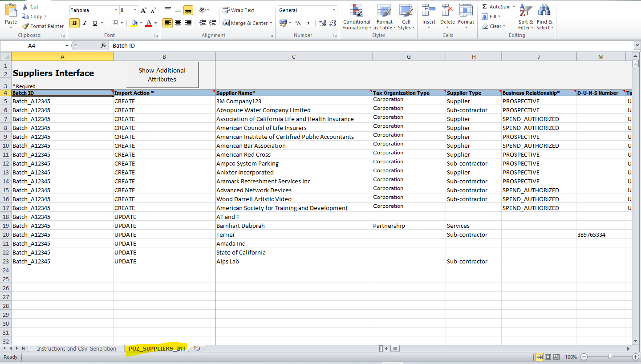This screenshot has width=641, height=364.
Task: Toggle bottom align button
Action: (188, 10)
